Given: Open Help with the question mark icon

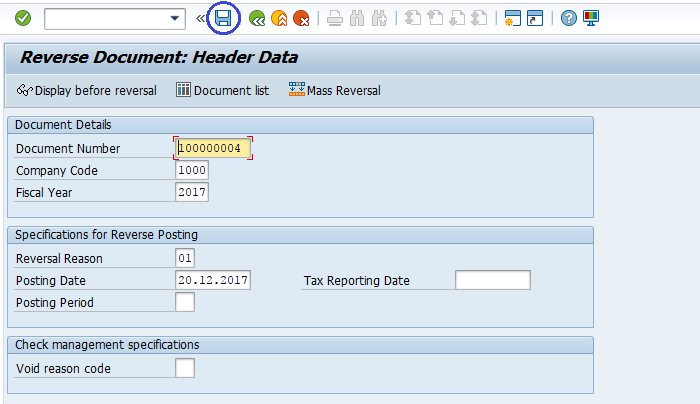Looking at the screenshot, I should [569, 18].
